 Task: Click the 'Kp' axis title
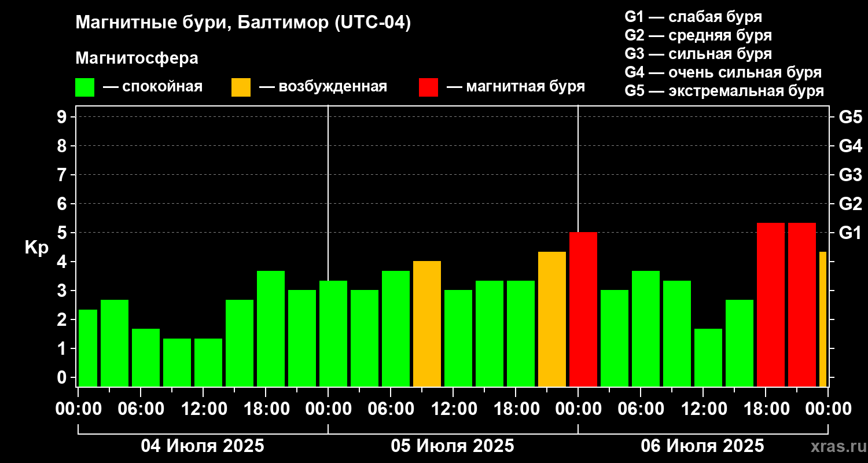(36, 248)
